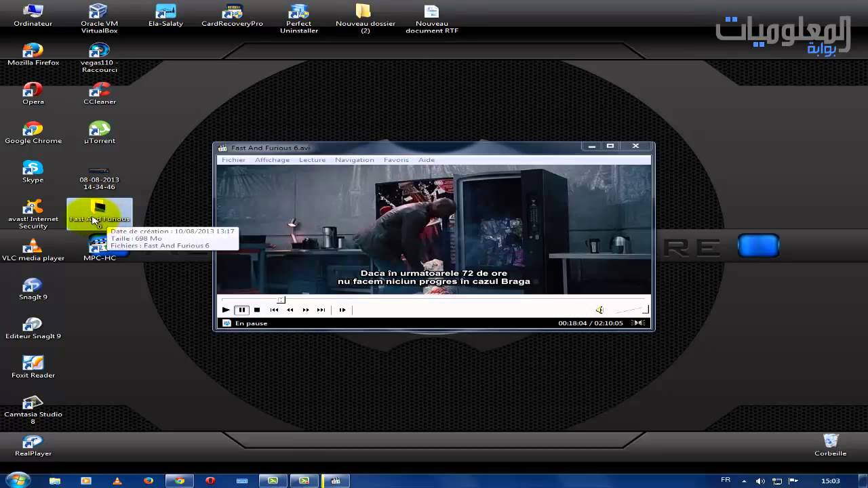Viewport: 868px width, 488px height.
Task: Show hidden system tray icons
Action: coord(745,481)
